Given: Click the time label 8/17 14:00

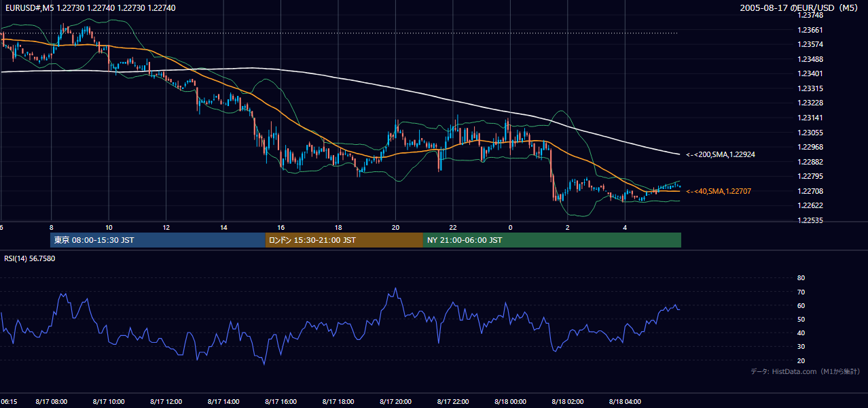Looking at the screenshot, I should [x=223, y=402].
